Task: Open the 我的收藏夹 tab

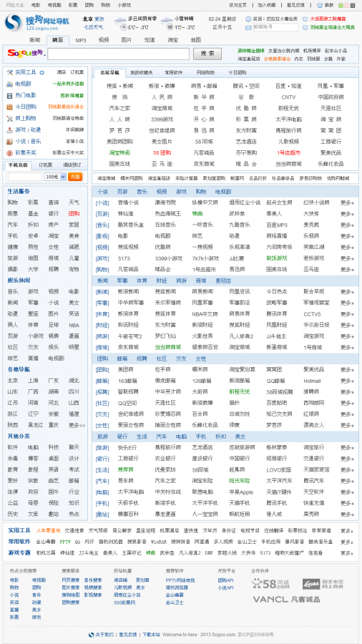Action: [141, 72]
